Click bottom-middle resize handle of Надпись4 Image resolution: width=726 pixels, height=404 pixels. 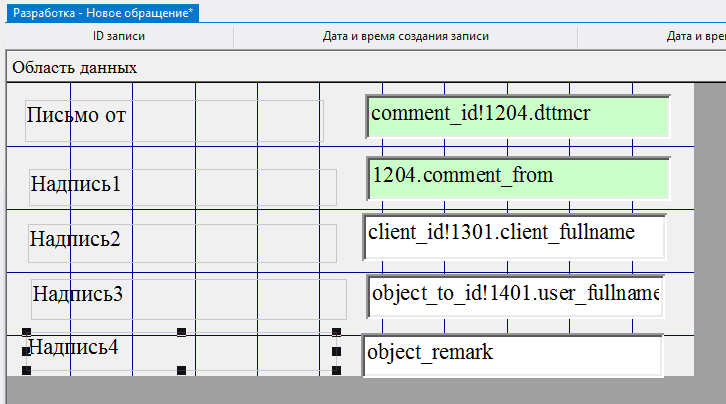pos(181,371)
